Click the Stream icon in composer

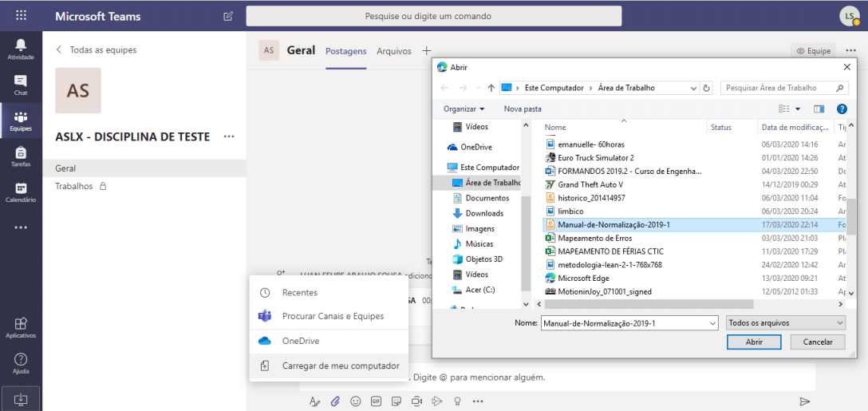(x=437, y=401)
